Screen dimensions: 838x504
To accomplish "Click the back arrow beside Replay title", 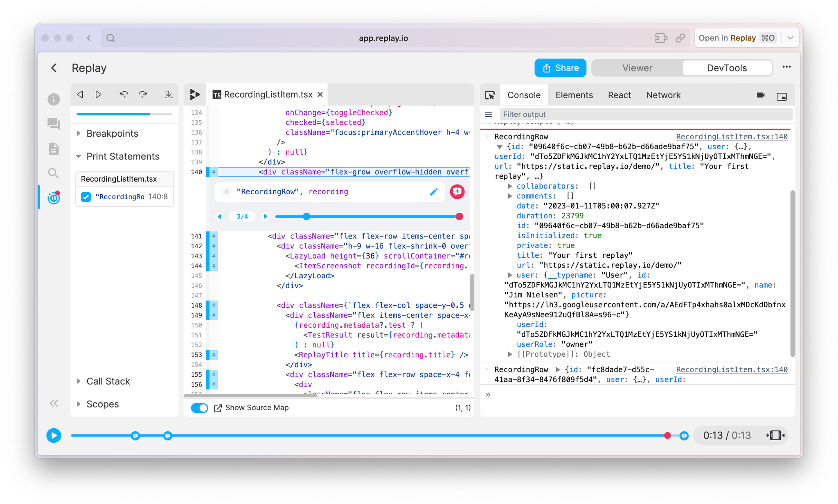I will click(54, 68).
